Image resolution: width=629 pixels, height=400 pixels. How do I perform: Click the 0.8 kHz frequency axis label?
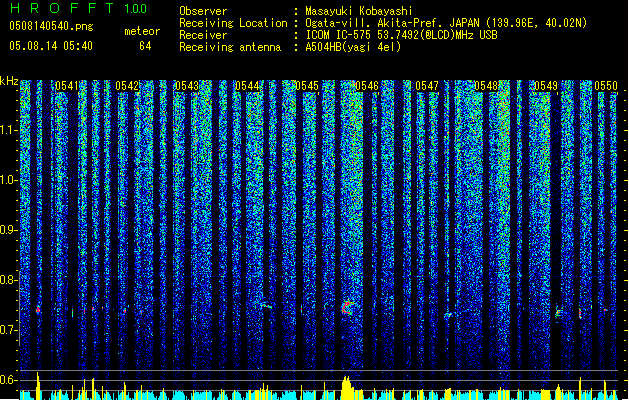tap(9, 280)
